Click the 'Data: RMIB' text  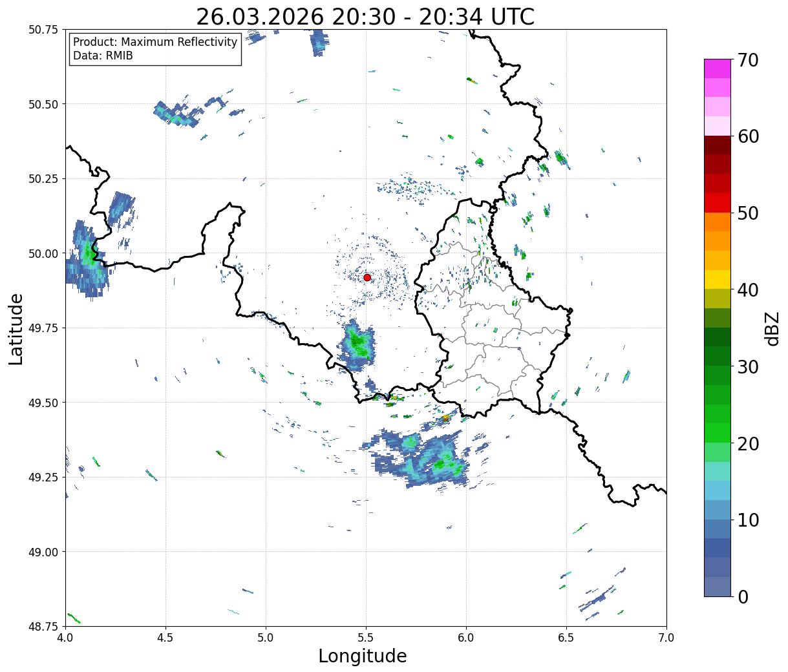tap(103, 56)
